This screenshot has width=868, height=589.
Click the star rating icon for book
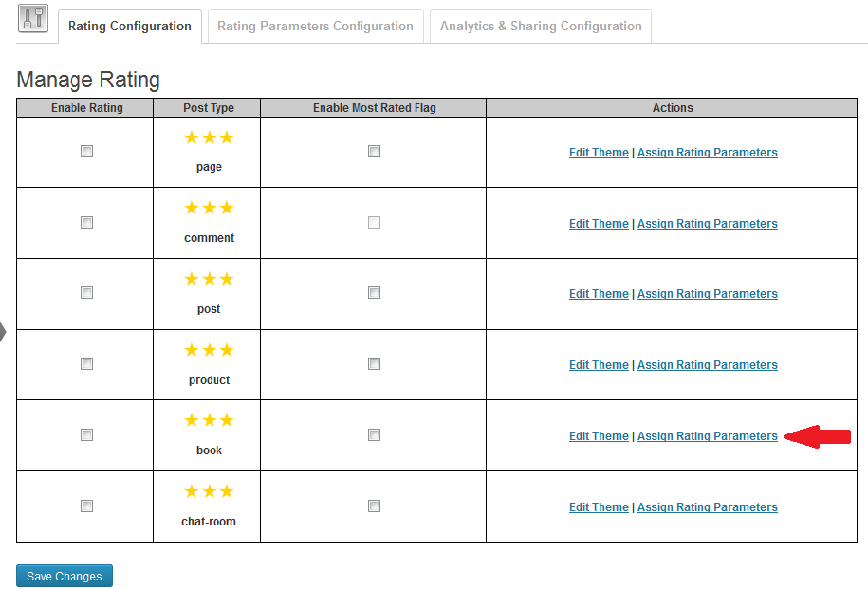tap(209, 421)
